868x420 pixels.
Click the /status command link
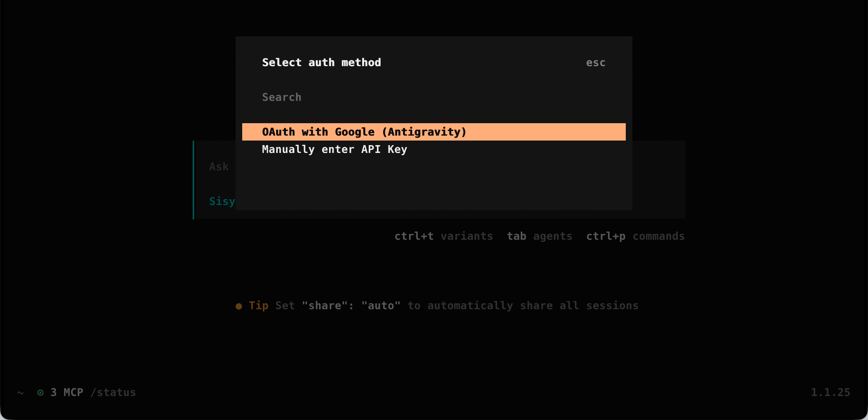coord(113,392)
